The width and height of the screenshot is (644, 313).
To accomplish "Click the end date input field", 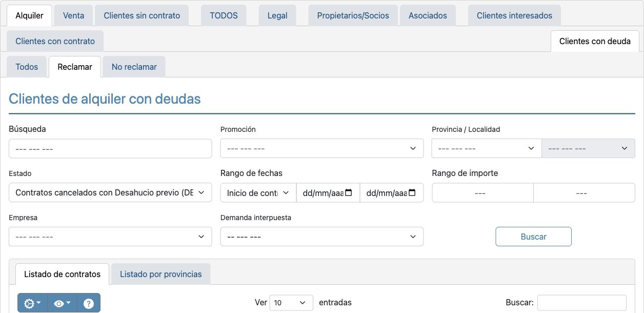I will pyautogui.click(x=392, y=192).
